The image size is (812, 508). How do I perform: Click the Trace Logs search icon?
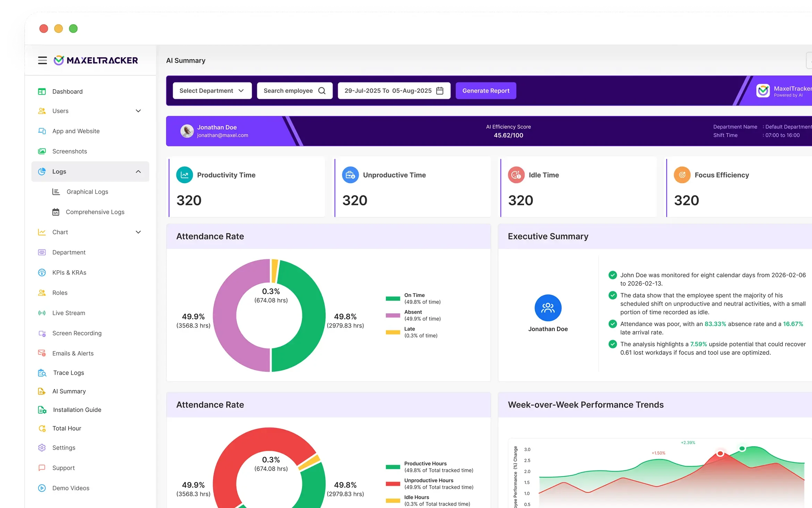point(42,373)
